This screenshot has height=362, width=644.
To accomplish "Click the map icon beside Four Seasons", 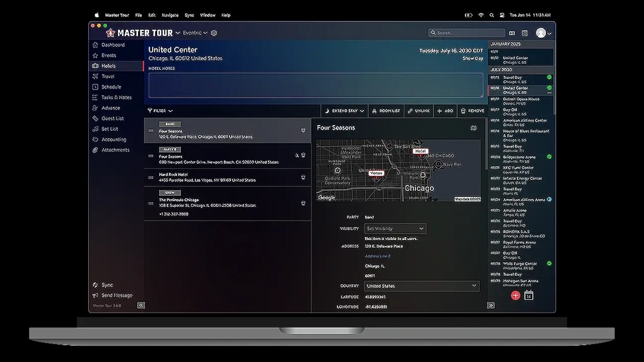I will click(x=473, y=128).
